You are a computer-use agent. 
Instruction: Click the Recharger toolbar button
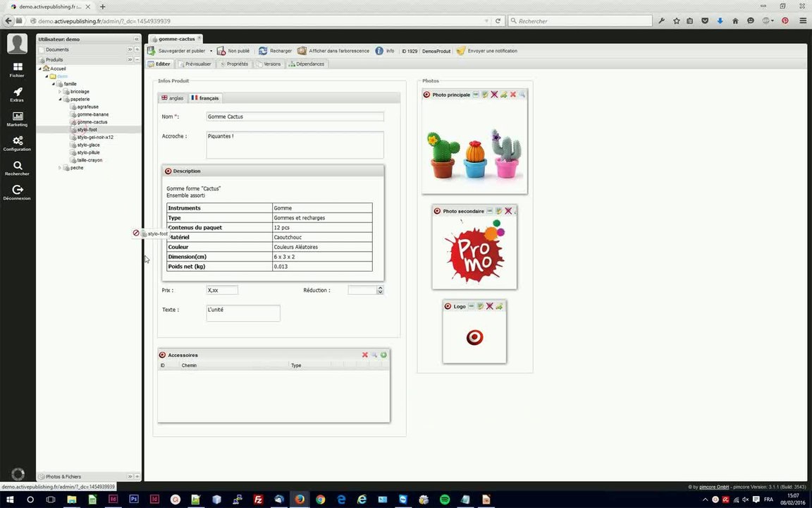pyautogui.click(x=276, y=51)
